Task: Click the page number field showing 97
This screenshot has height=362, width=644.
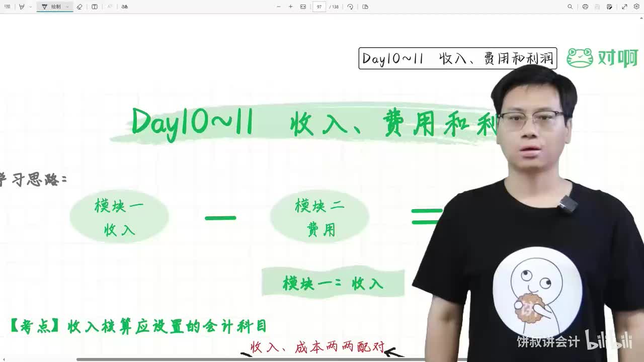Action: (x=319, y=7)
